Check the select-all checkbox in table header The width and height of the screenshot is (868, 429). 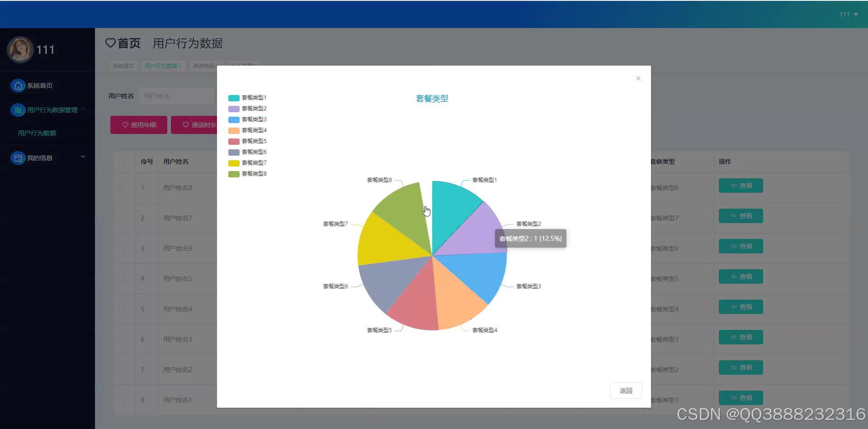[121, 161]
